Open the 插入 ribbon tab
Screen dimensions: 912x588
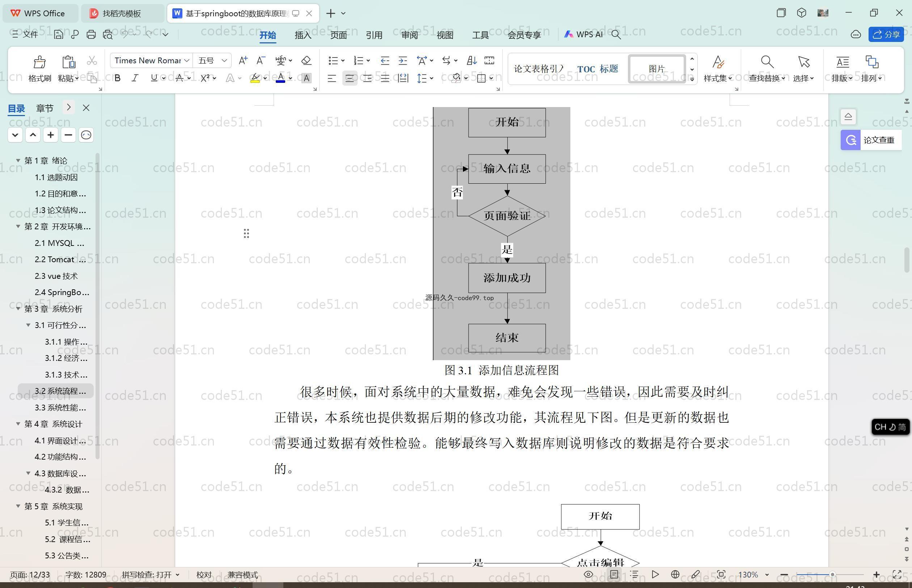coord(303,35)
